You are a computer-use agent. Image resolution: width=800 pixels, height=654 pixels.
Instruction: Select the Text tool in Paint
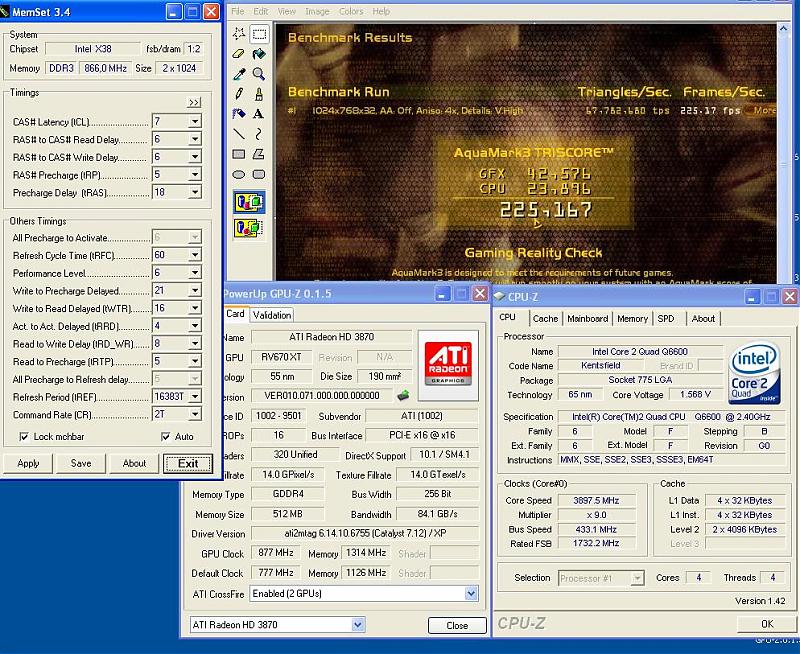pos(259,114)
